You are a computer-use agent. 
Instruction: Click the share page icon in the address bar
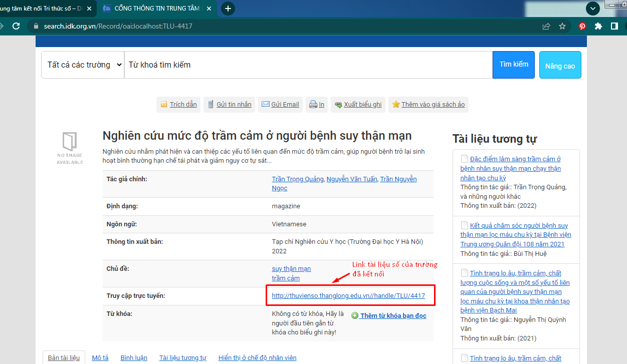pyautogui.click(x=546, y=26)
